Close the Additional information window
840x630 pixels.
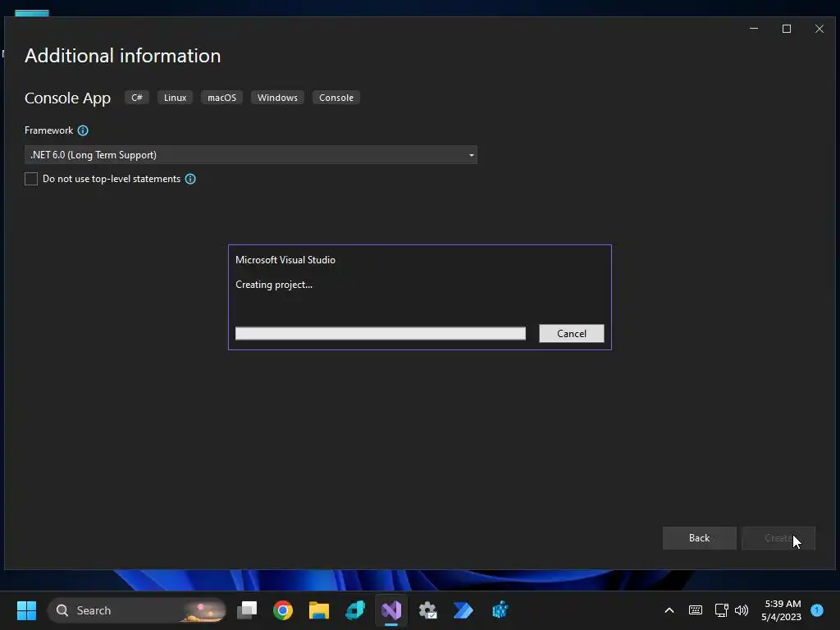[819, 29]
